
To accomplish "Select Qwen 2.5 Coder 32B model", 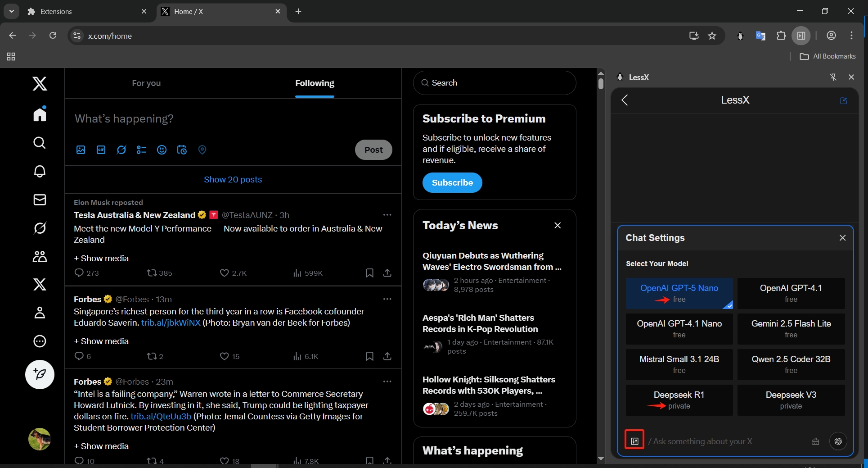I will 791,364.
